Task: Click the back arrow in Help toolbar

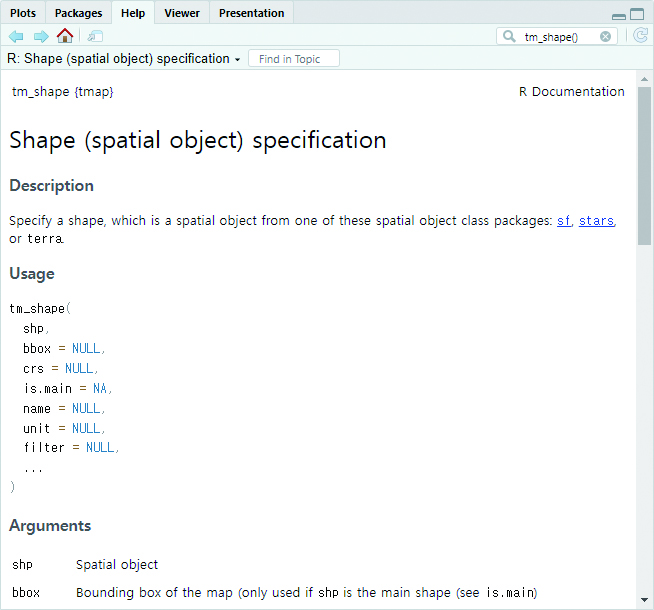Action: 16,36
